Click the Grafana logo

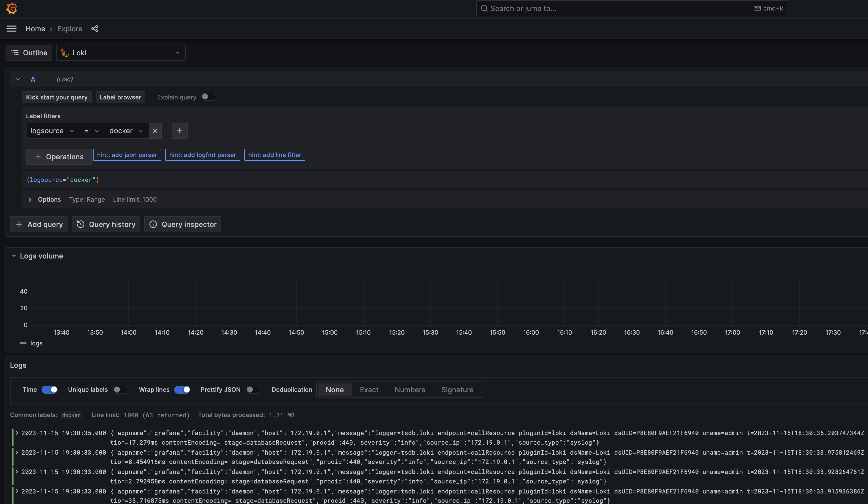[12, 8]
